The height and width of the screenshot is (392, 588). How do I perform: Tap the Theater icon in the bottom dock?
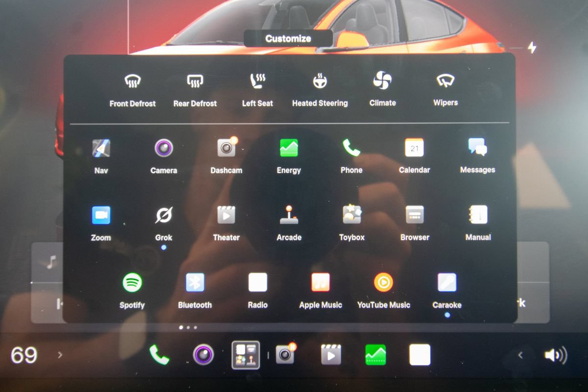(x=331, y=355)
